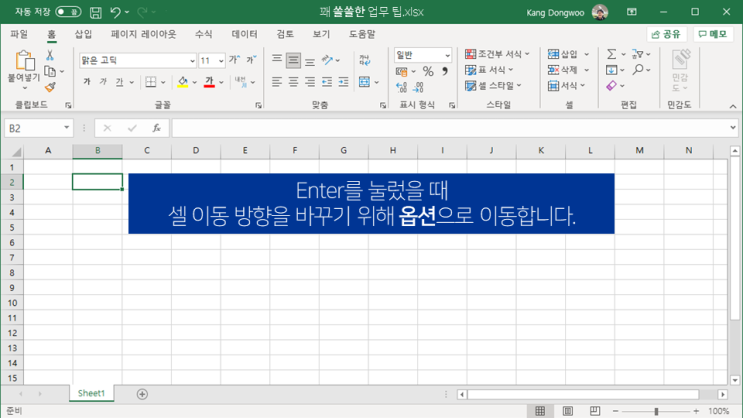Add a new sheet

click(142, 394)
